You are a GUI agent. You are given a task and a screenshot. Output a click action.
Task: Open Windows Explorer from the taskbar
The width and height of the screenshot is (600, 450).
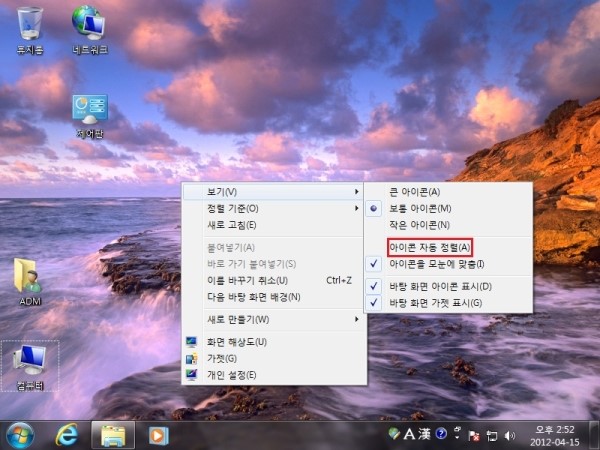113,434
